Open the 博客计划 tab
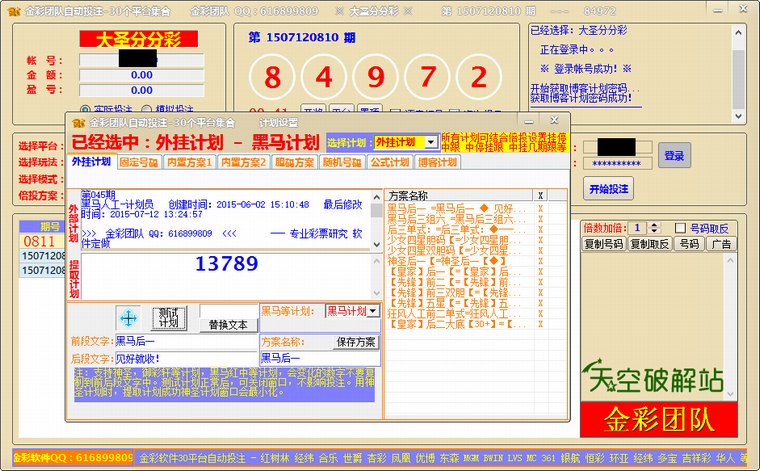Viewport: 760px width, 471px height. (x=437, y=162)
